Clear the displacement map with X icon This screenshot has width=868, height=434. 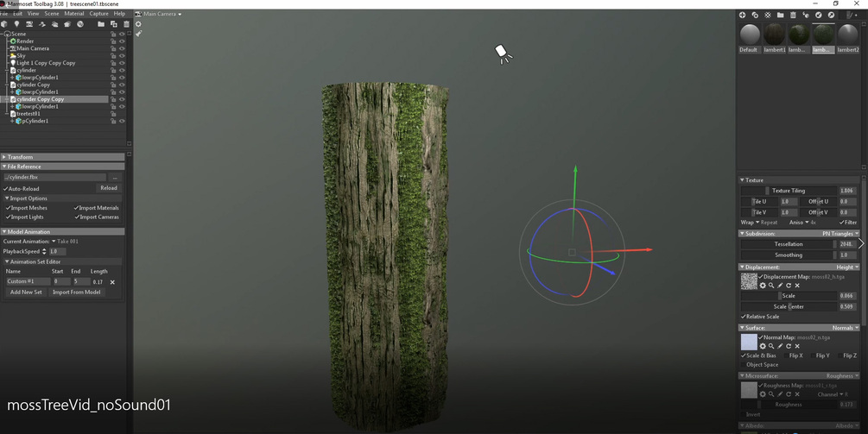(797, 286)
